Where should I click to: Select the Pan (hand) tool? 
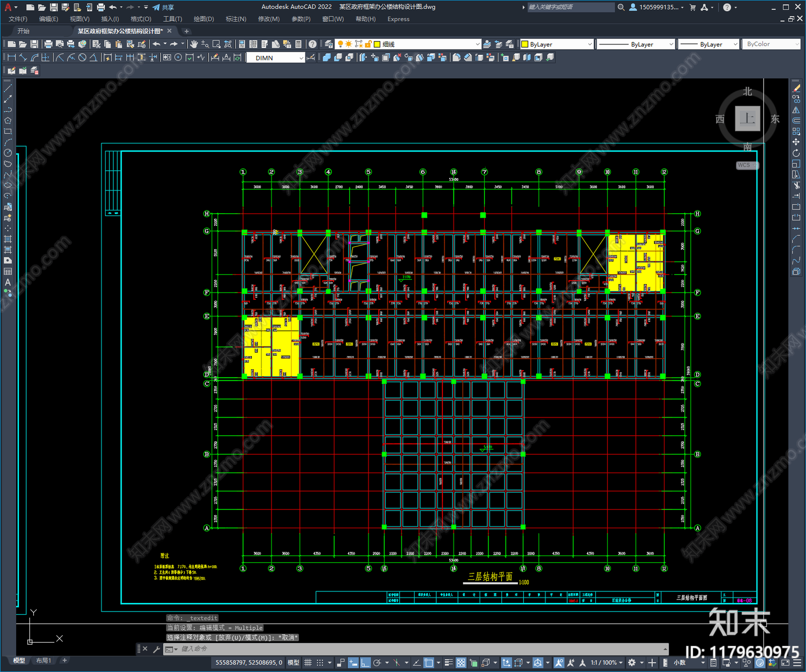tap(194, 44)
